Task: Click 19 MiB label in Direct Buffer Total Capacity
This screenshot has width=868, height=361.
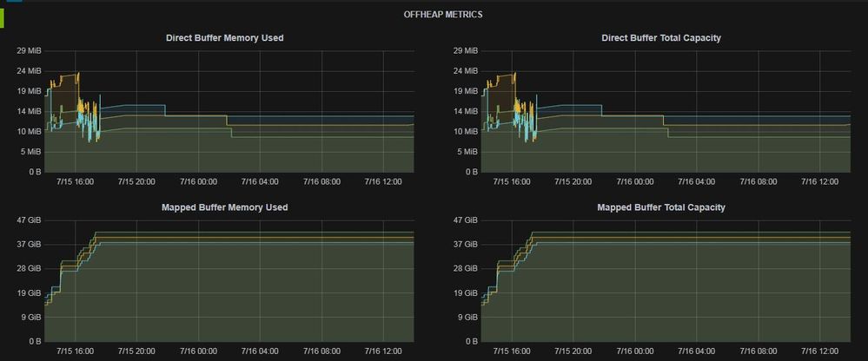Action: 466,90
